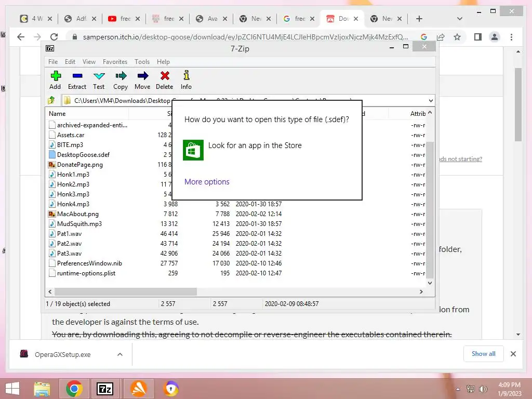Open the Chrome profile icon
The image size is (532, 399).
point(495,37)
